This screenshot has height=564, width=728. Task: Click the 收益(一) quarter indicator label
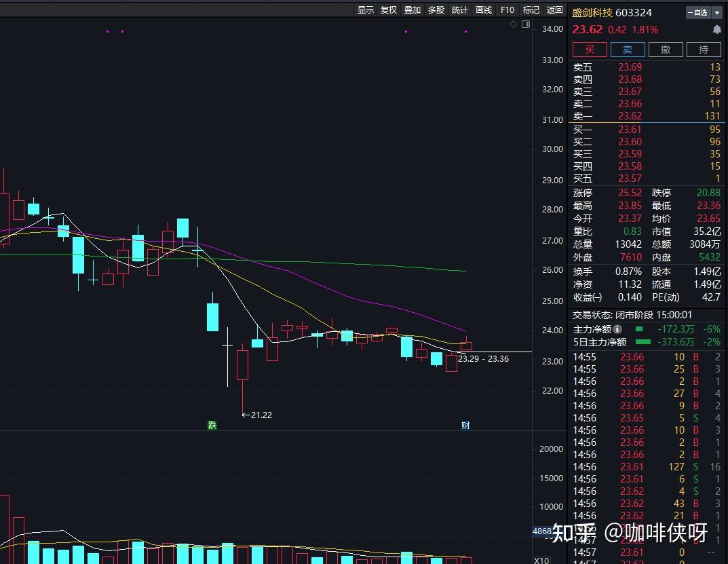[x=588, y=297]
